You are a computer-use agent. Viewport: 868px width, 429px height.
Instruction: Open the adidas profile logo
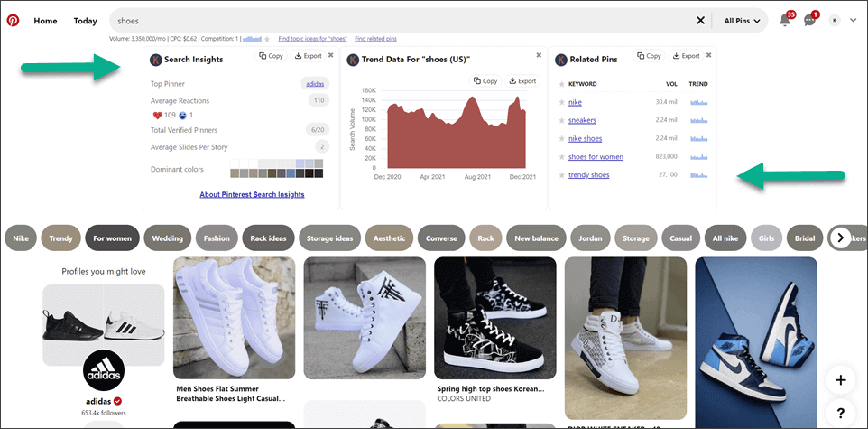coord(104,372)
